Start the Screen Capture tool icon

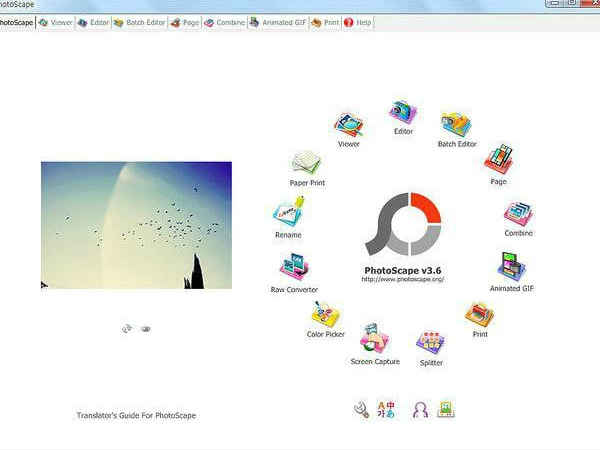[x=374, y=339]
